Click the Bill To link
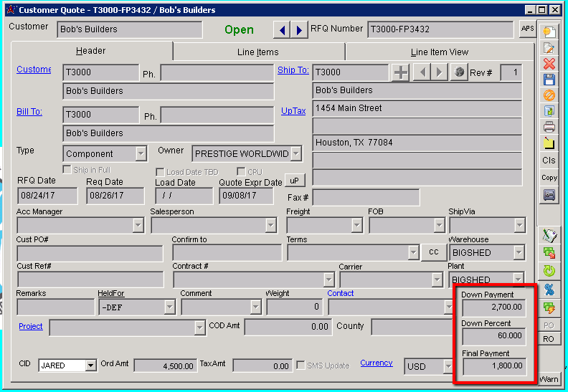 pos(29,112)
